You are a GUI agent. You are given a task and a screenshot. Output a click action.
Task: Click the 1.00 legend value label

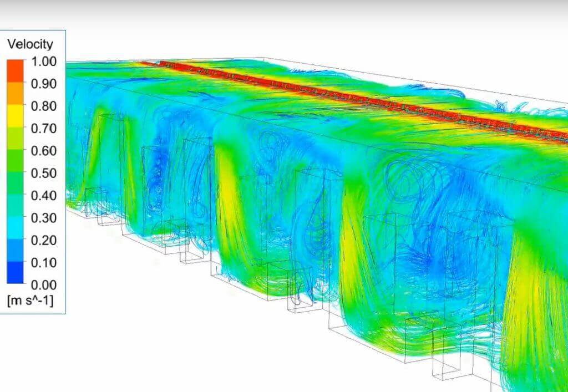43,61
